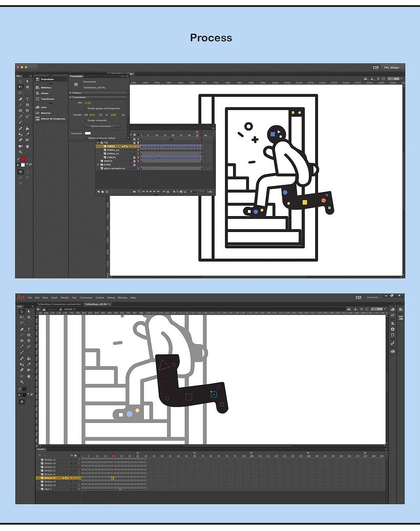Select the Eraser tool in top window
Viewport: 420px width, 531px height.
pyautogui.click(x=20, y=139)
